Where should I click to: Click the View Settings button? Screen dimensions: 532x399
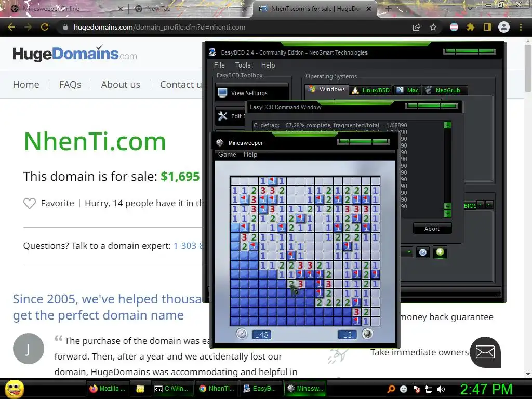click(x=252, y=93)
